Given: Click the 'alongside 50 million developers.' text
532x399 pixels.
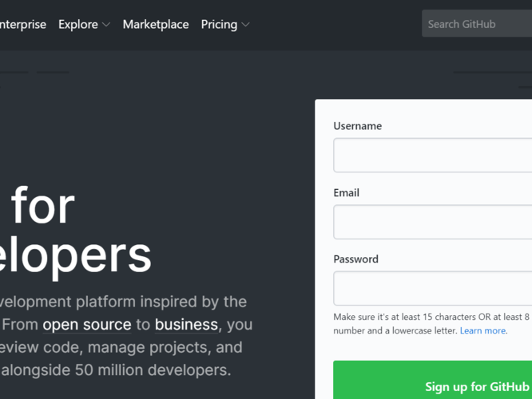Looking at the screenshot, I should (116, 370).
